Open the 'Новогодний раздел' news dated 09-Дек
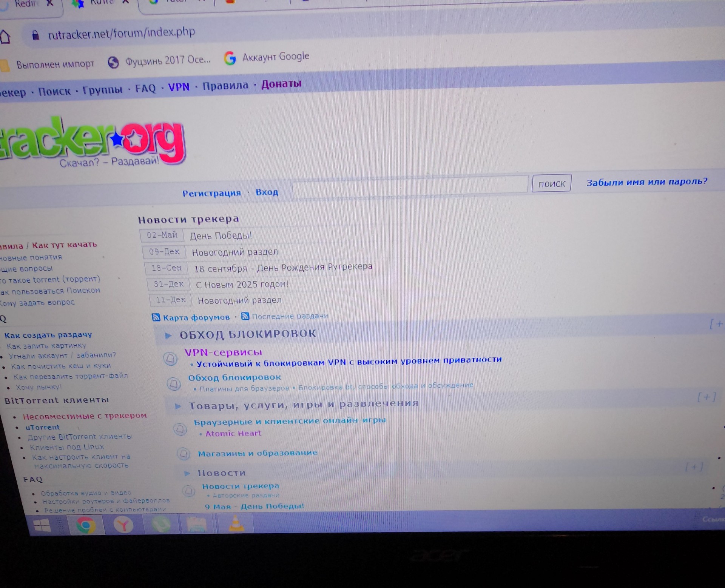Image resolution: width=725 pixels, height=588 pixels. pyautogui.click(x=235, y=252)
